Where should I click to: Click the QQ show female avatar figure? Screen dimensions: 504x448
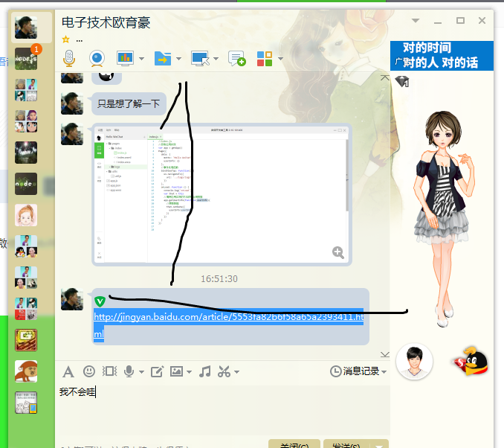click(445, 219)
